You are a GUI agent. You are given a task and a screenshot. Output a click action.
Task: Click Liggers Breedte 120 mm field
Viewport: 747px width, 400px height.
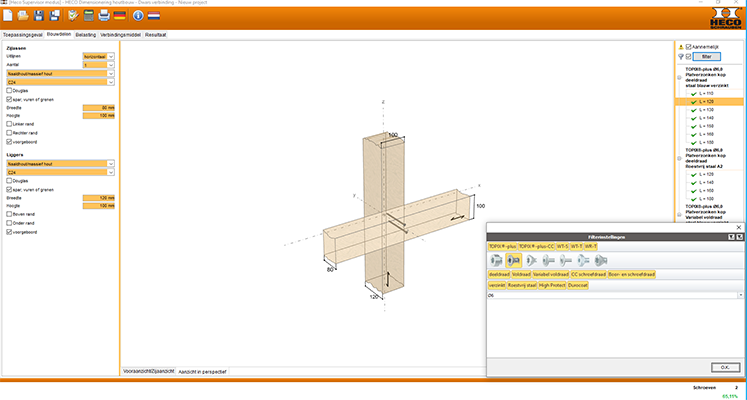99,198
